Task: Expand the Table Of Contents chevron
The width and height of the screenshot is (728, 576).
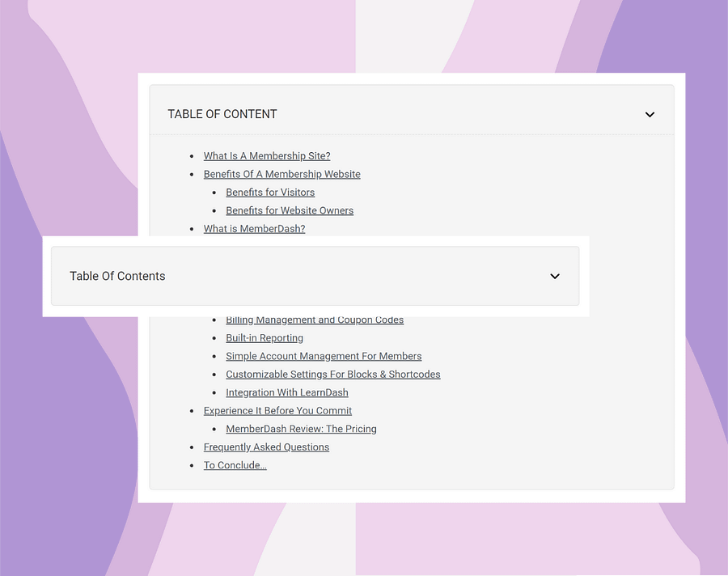Action: [555, 277]
